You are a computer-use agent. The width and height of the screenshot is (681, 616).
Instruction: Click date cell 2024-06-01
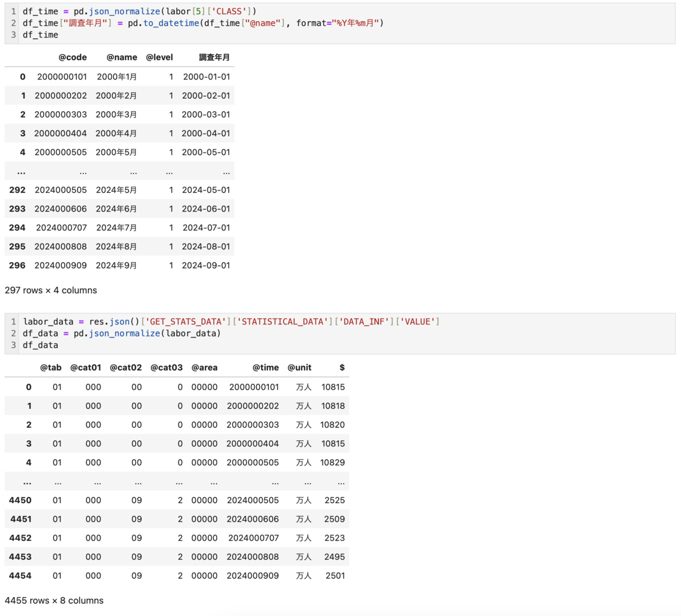pyautogui.click(x=206, y=209)
